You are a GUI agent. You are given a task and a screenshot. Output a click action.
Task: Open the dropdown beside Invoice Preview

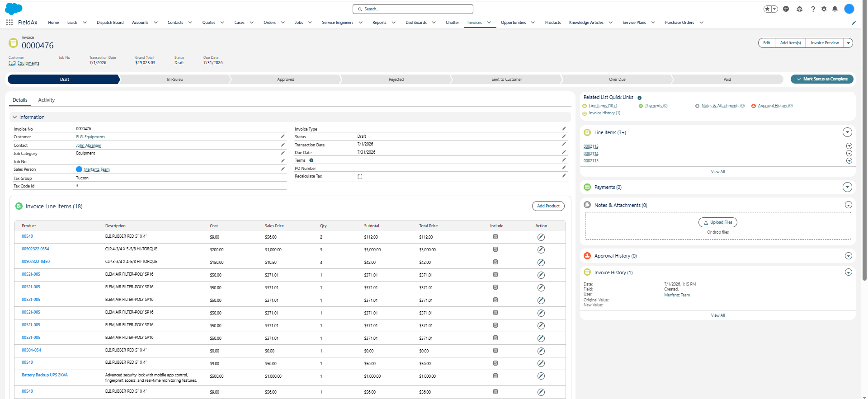point(849,43)
